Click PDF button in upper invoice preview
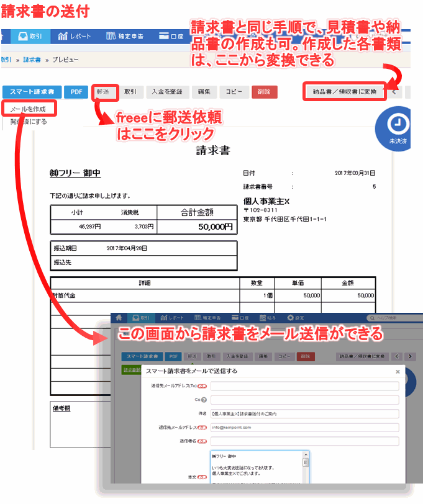This screenshot has height=504, width=423. pyautogui.click(x=76, y=92)
